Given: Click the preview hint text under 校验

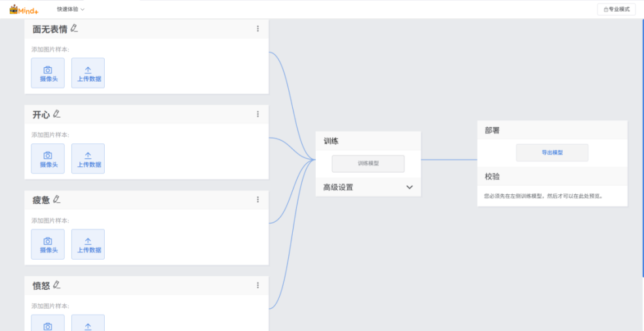Looking at the screenshot, I should coord(544,196).
